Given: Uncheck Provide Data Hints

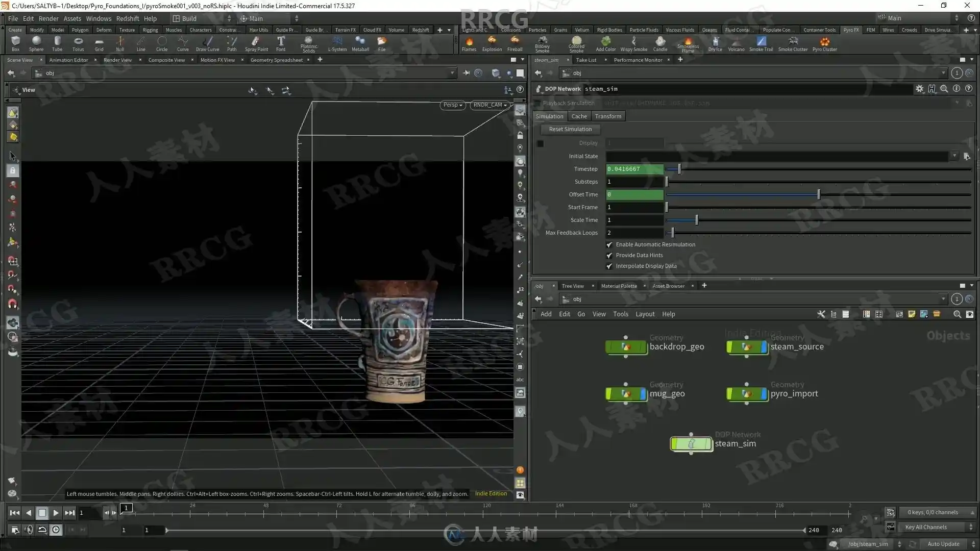Looking at the screenshot, I should click(x=609, y=256).
